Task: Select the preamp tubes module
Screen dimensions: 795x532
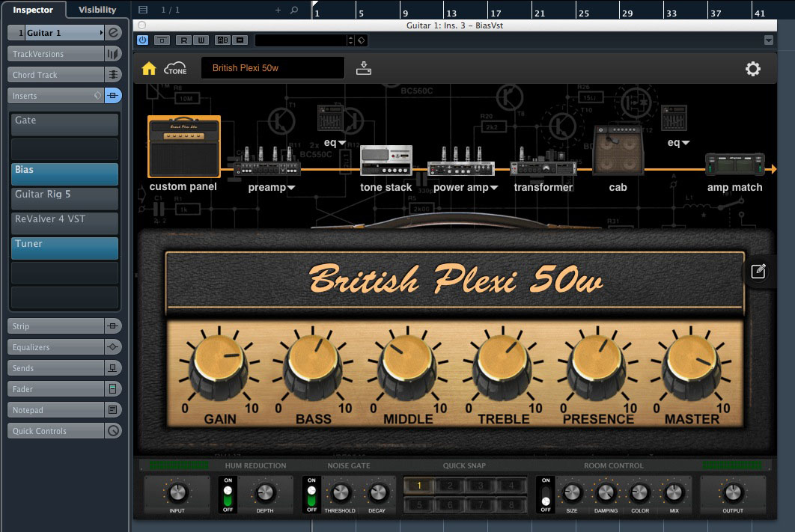Action: (x=267, y=162)
